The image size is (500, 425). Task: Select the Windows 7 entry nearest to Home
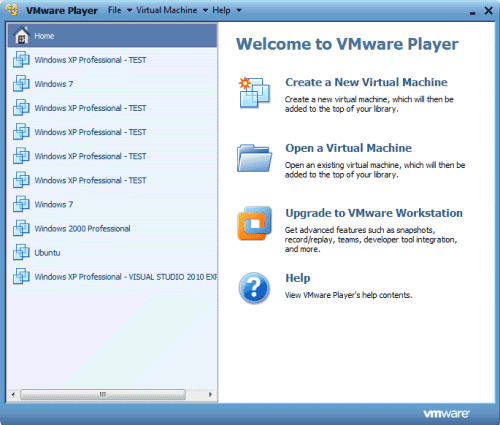[112, 84]
